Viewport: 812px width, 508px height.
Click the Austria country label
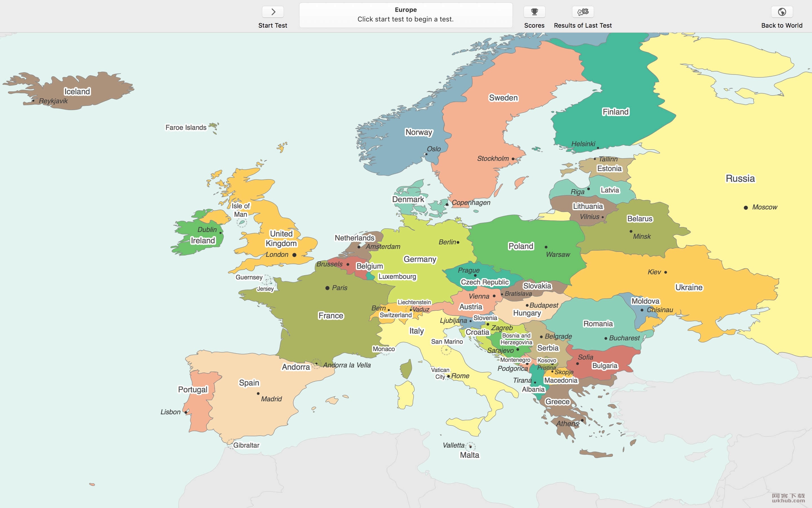pos(470,307)
